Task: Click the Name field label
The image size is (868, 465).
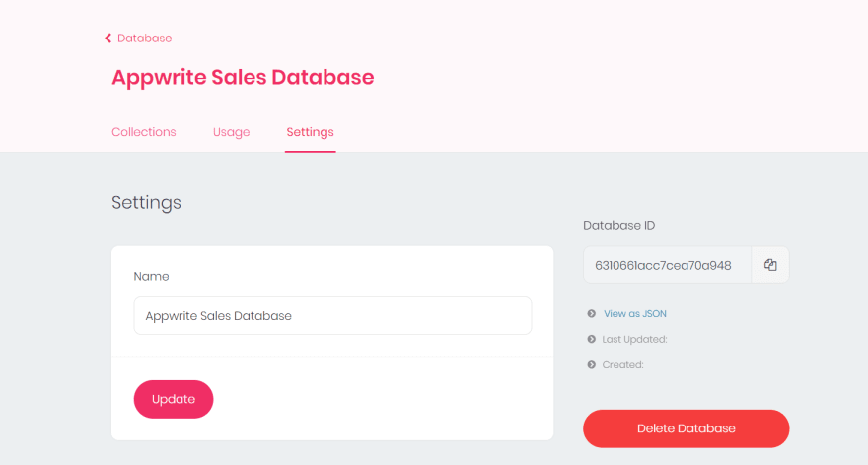Action: coord(151,276)
